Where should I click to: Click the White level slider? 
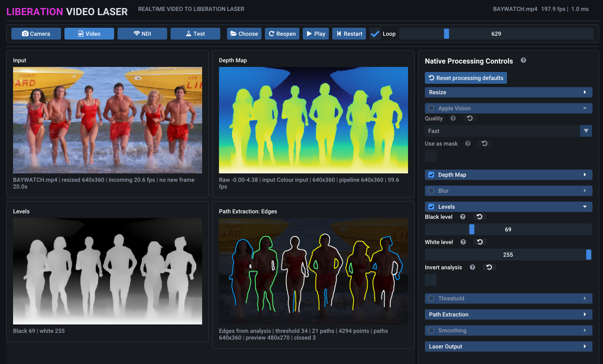point(508,255)
